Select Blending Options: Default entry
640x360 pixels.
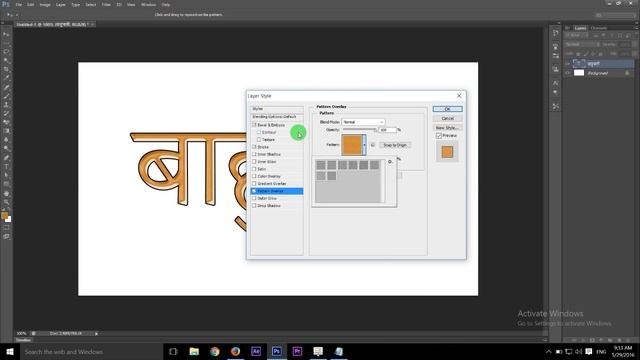[x=277, y=117]
